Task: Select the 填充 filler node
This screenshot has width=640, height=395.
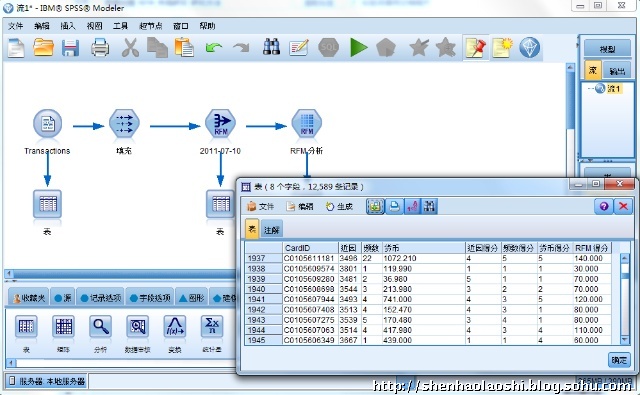Action: click(x=124, y=123)
